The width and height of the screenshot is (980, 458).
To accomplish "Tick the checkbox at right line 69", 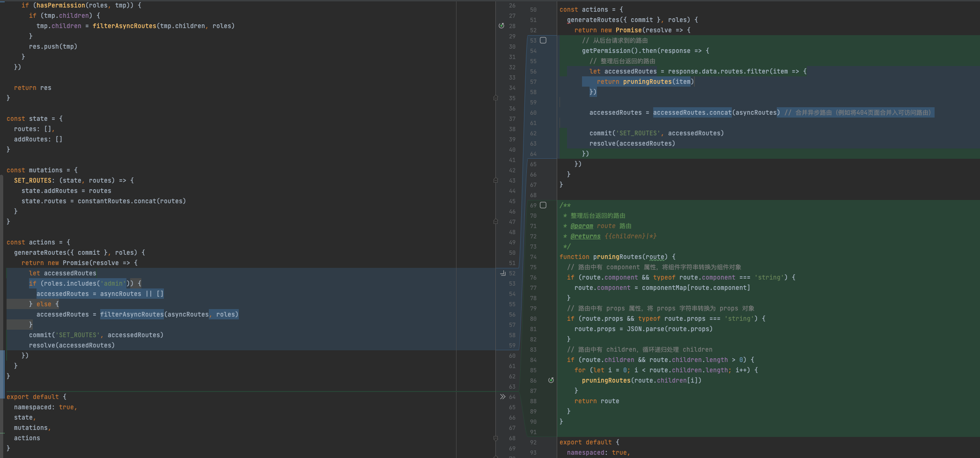I will pos(543,205).
